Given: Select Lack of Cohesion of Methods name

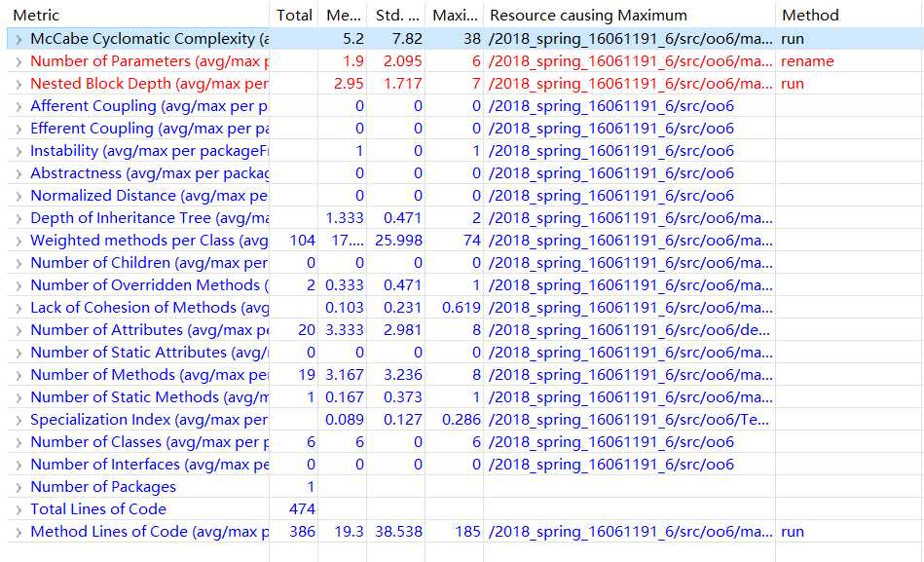Looking at the screenshot, I should 150,308.
